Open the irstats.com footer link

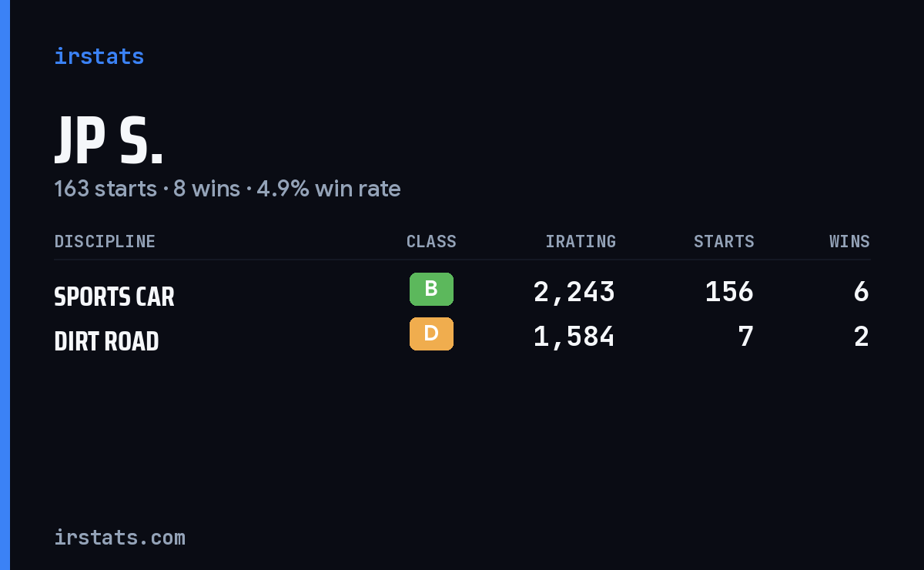click(x=119, y=537)
